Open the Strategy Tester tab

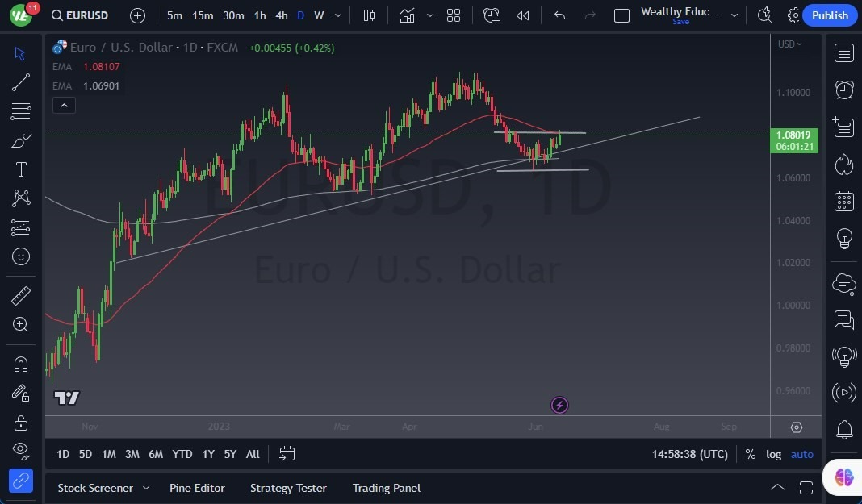[288, 488]
